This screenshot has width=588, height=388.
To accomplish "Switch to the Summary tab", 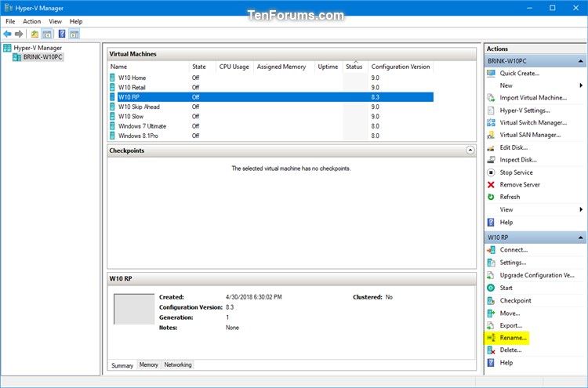I will coord(122,365).
